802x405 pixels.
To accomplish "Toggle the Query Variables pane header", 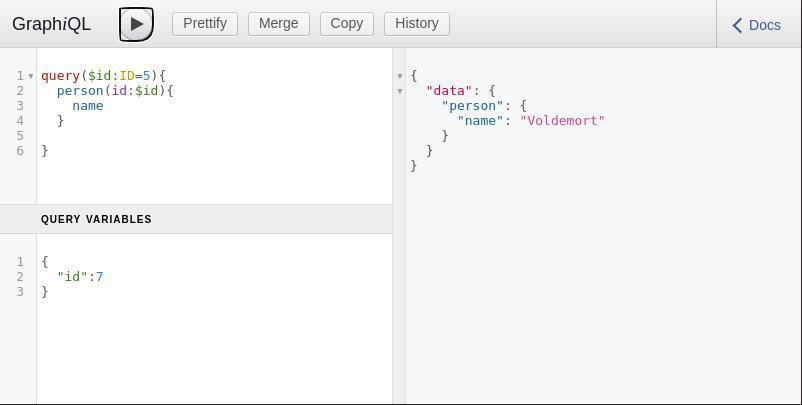I will (96, 219).
